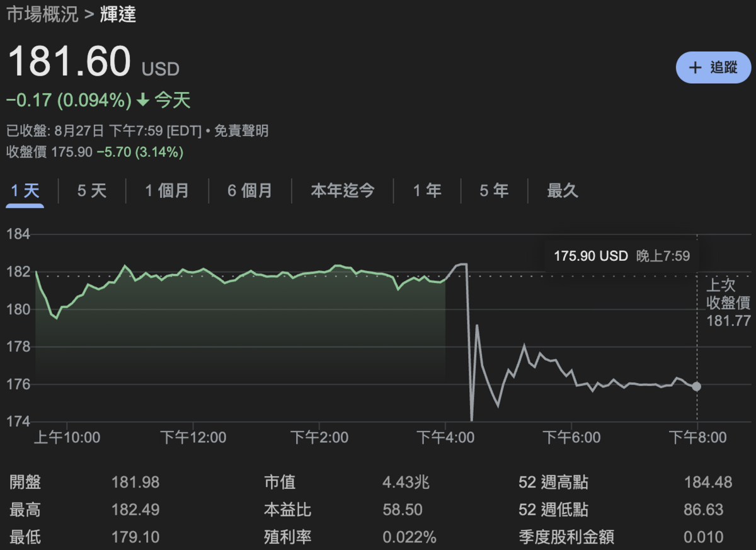This screenshot has height=550, width=756.
Task: Click the 175.90 USD chart tooltip
Action: coord(621,256)
